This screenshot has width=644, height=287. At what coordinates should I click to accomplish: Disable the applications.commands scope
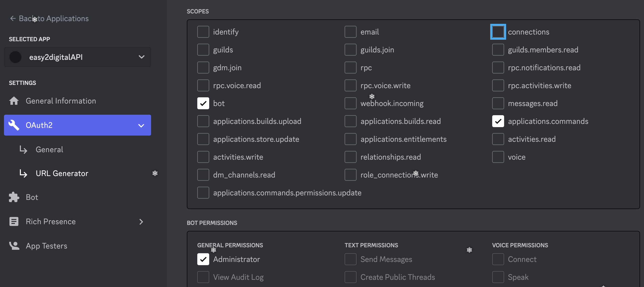coord(498,121)
